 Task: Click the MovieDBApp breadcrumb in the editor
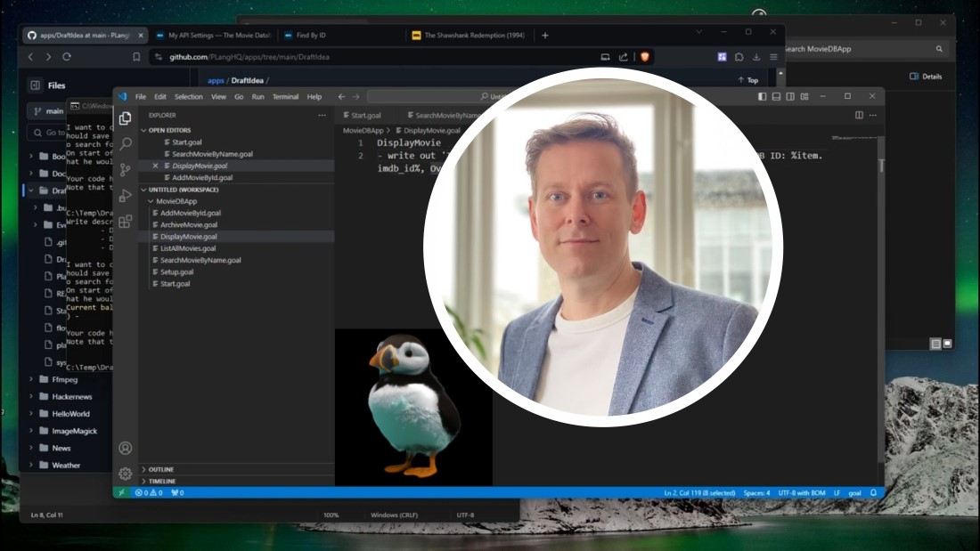pos(363,131)
